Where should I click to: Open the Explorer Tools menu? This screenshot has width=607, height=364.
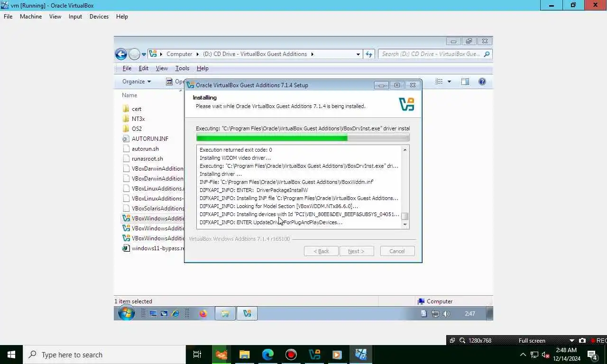point(182,68)
